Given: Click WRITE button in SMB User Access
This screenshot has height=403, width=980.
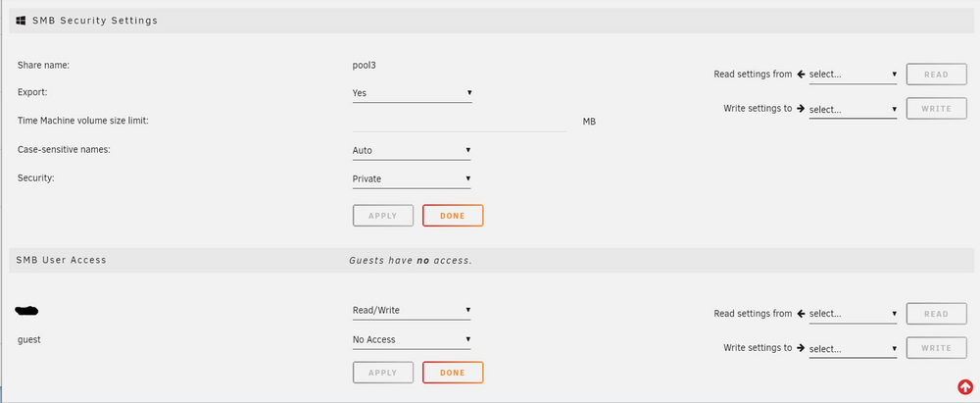Looking at the screenshot, I should click(936, 348).
